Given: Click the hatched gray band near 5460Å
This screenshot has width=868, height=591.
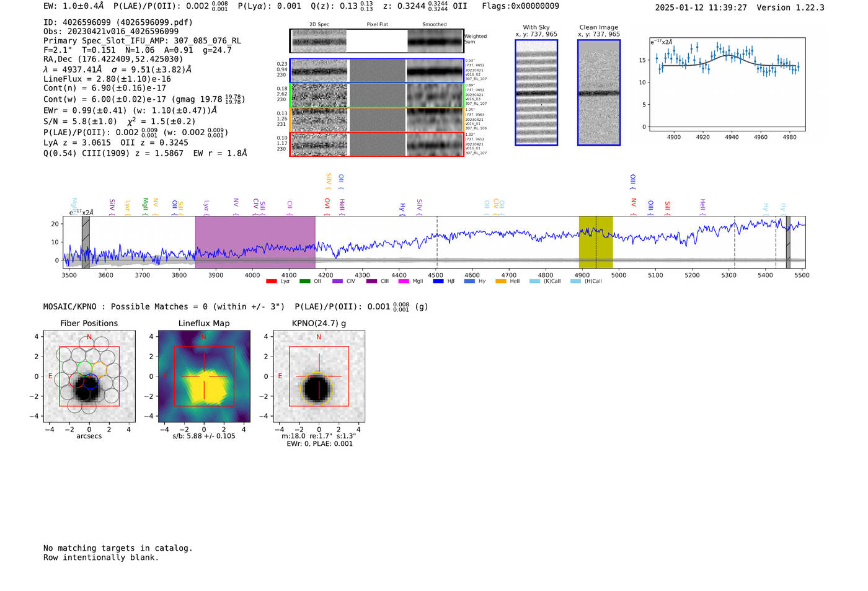Looking at the screenshot, I should (x=788, y=242).
